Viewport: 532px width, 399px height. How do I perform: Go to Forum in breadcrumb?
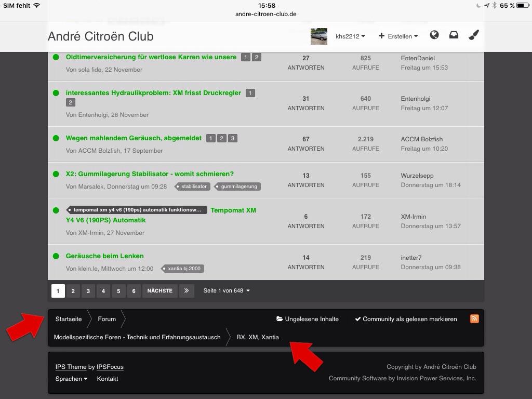[x=107, y=319]
